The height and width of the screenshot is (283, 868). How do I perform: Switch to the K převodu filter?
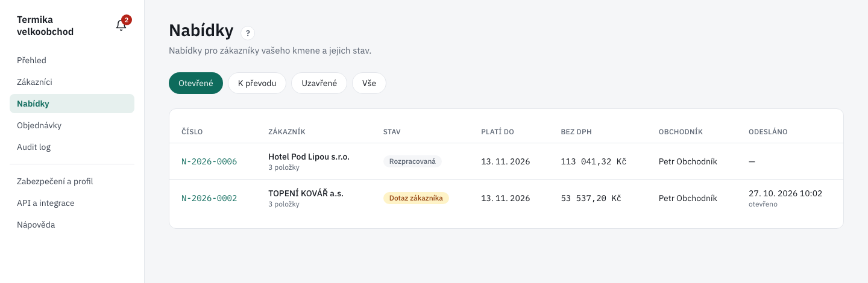pos(257,83)
